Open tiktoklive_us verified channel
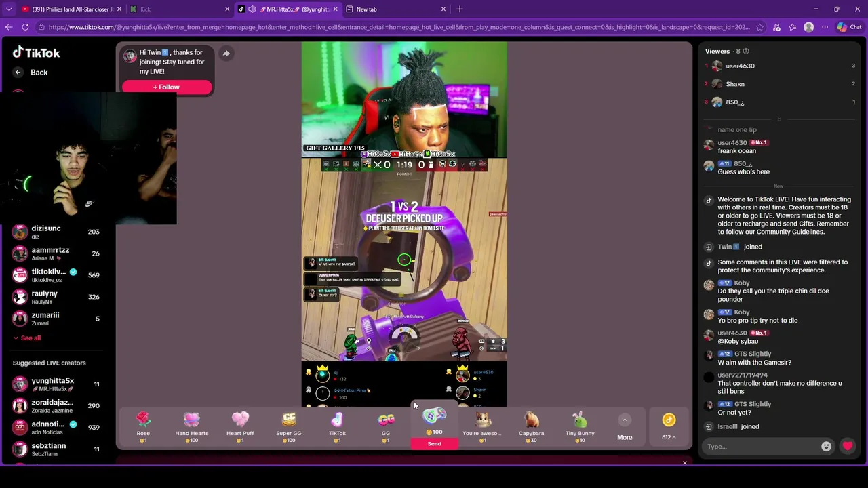868x488 pixels. click(57, 275)
